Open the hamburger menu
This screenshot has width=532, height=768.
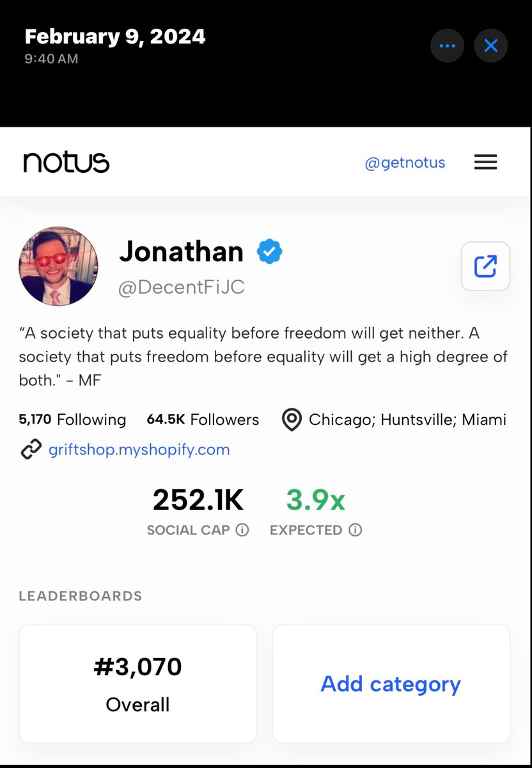tap(485, 163)
